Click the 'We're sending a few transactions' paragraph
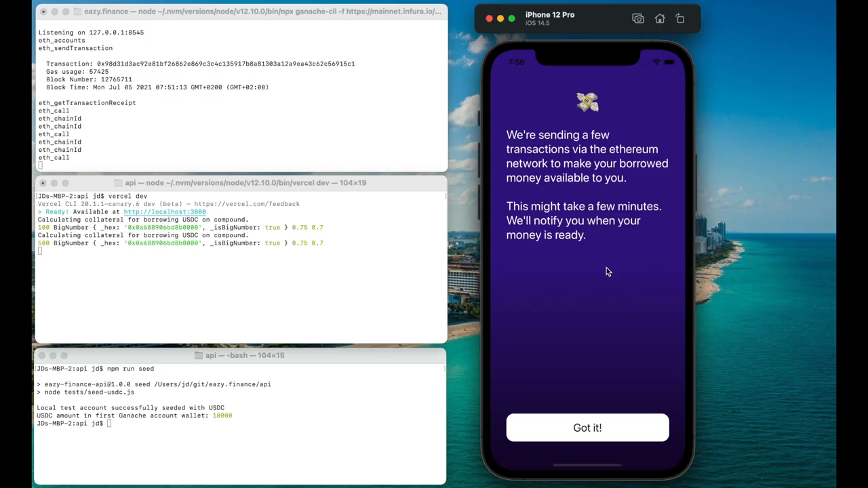The height and width of the screenshot is (488, 868). point(587,156)
